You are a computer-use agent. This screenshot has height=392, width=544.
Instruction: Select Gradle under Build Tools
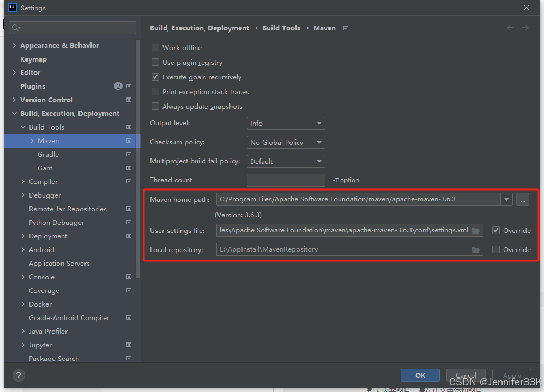[48, 154]
